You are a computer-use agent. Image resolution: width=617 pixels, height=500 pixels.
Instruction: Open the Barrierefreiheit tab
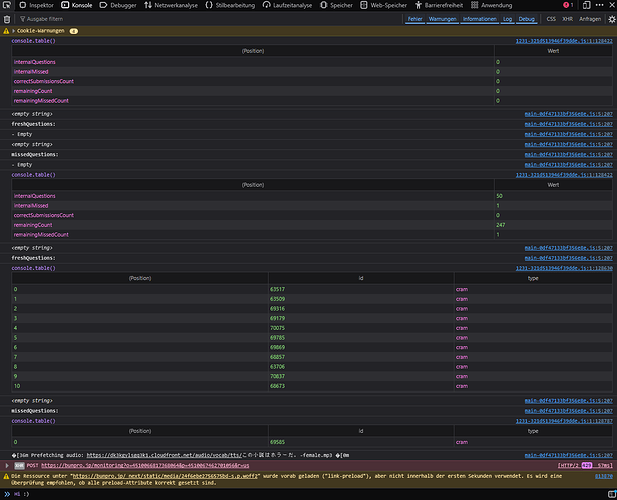pos(439,5)
